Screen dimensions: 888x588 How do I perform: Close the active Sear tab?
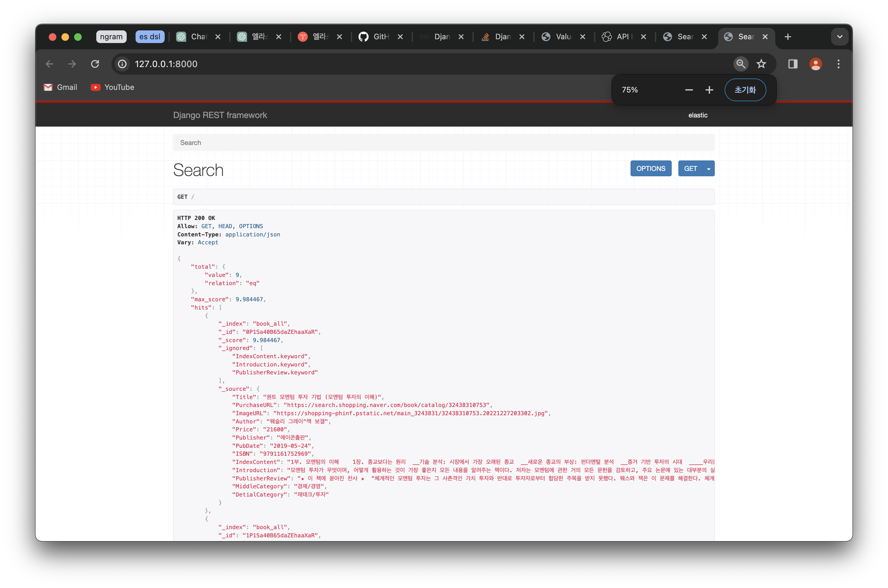point(765,37)
